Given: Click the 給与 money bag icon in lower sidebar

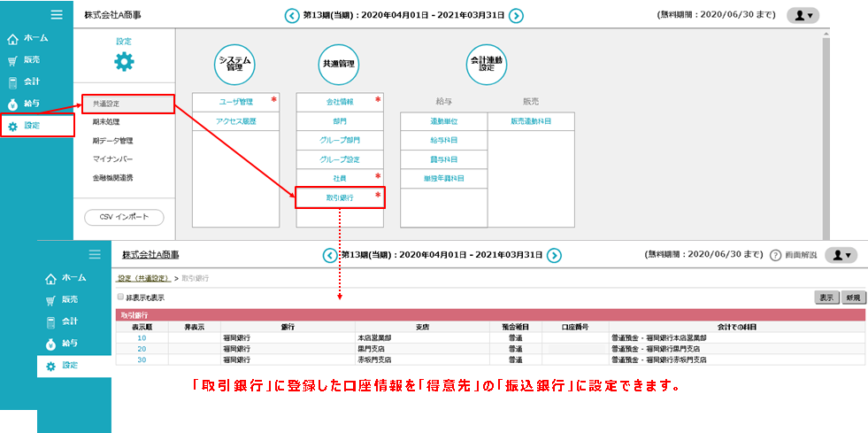Looking at the screenshot, I should coord(51,343).
